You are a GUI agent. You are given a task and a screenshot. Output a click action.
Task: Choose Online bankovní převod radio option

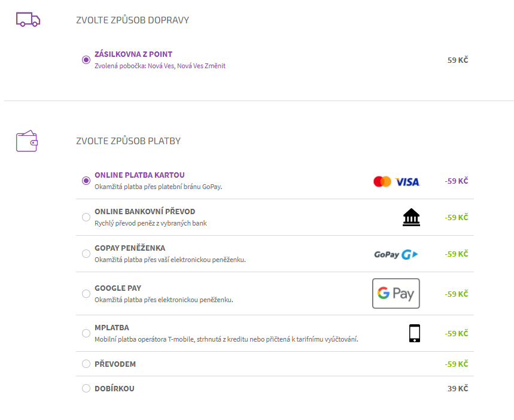[x=86, y=217]
